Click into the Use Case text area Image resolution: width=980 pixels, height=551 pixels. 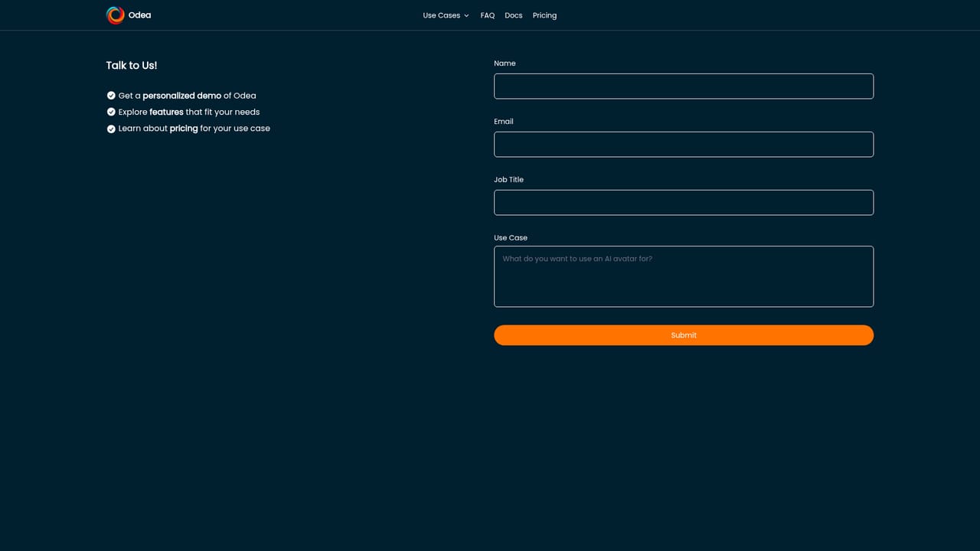pyautogui.click(x=684, y=276)
